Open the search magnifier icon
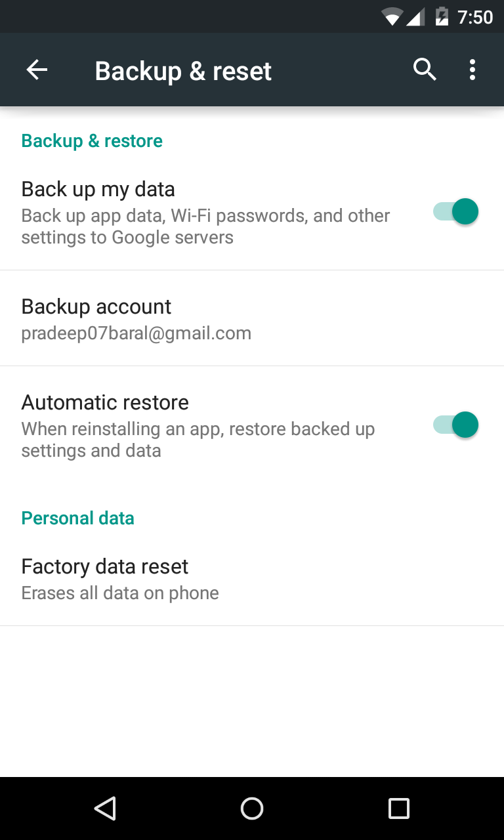Screen dimensions: 504x840 (425, 70)
